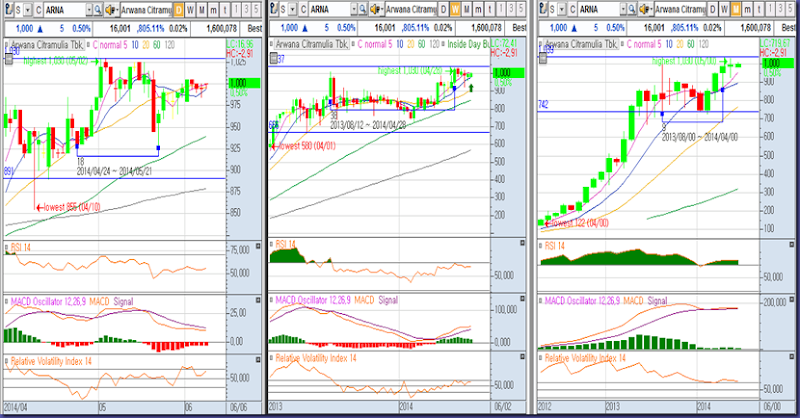
Task: Switch left chart to Weekly with W button
Action: pyautogui.click(x=190, y=10)
